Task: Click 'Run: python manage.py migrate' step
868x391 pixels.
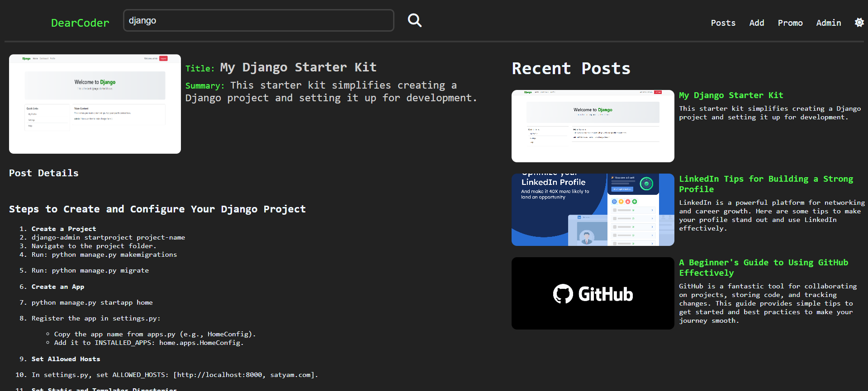Action: 90,270
